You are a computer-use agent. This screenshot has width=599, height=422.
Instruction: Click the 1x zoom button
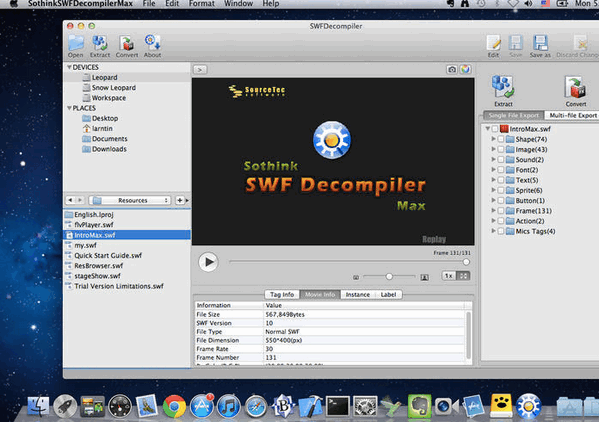(x=448, y=276)
